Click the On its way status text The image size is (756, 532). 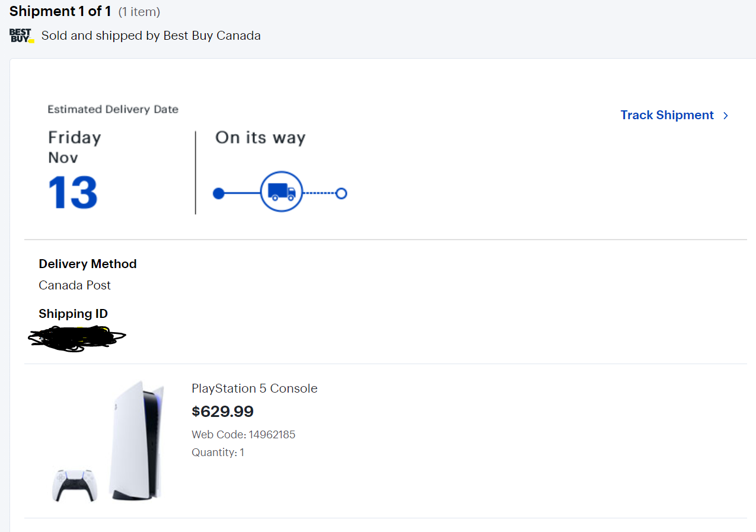pos(260,138)
